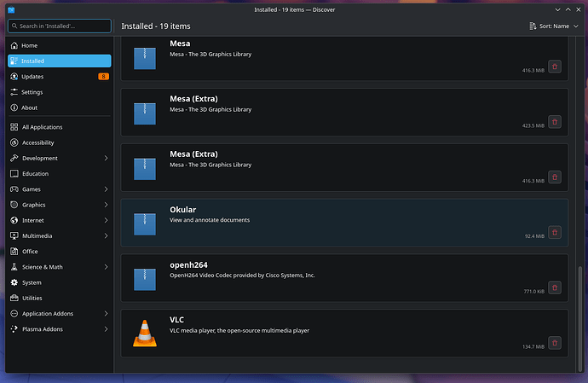
Task: Click the trash icon for openh264
Action: click(x=555, y=287)
